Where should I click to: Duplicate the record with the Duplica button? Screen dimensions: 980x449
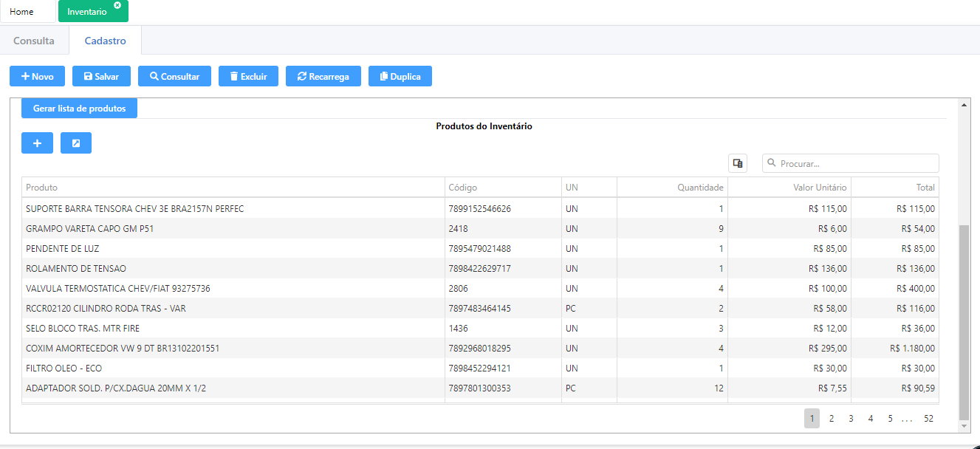click(x=400, y=76)
